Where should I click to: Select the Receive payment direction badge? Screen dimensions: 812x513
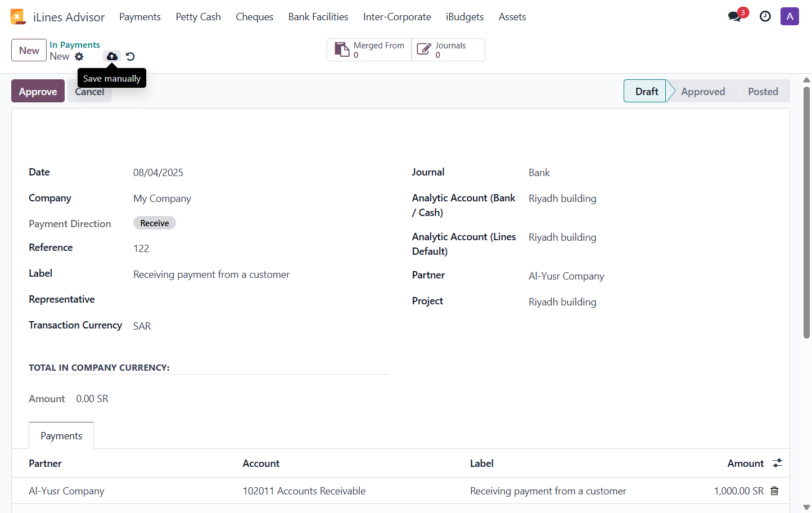point(155,223)
